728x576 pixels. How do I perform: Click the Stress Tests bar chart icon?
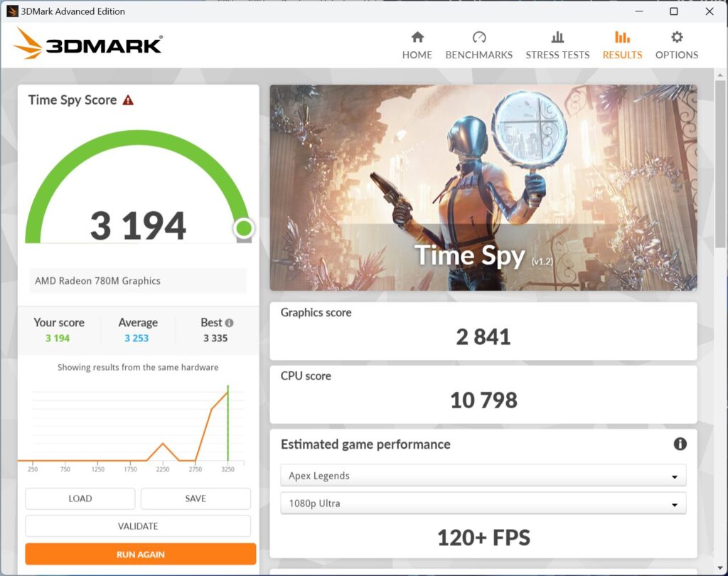coord(557,37)
